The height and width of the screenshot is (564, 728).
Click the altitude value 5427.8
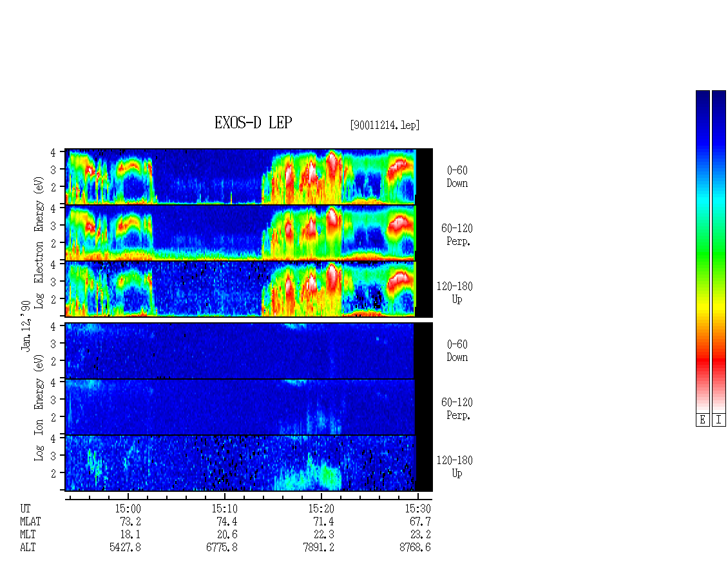tap(126, 548)
